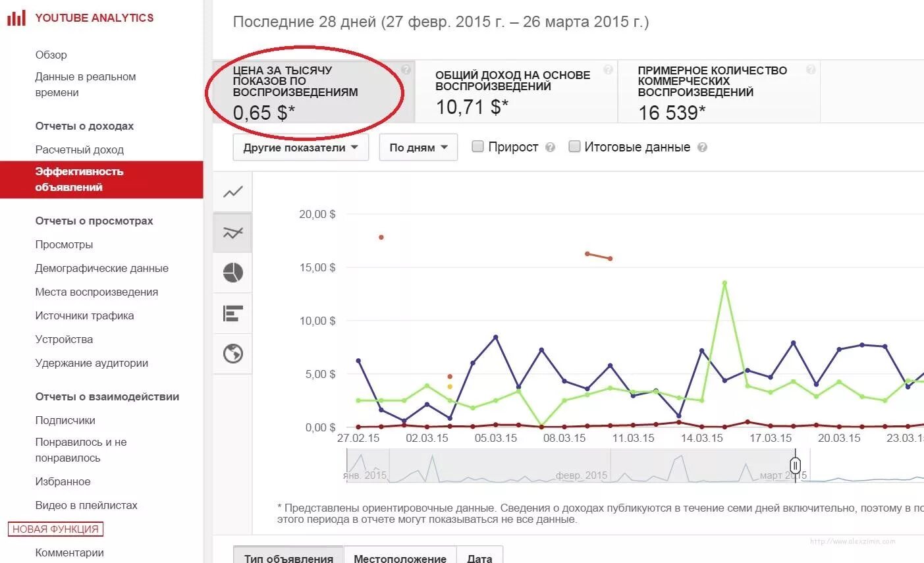Click the февр. 2015 overview timeline area
This screenshot has height=563, width=924.
coord(582,475)
